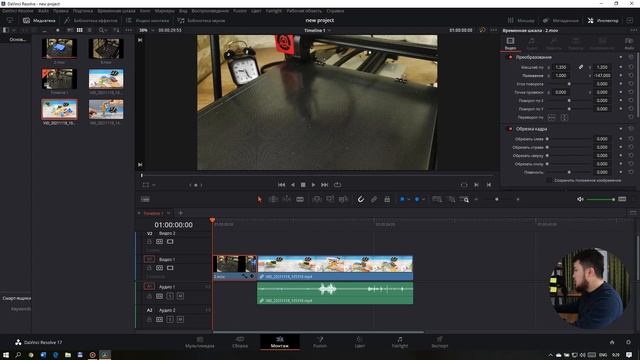Toggle the magnet Snapping icon
Image resolution: width=640 pixels, height=360 pixels.
coord(361,199)
